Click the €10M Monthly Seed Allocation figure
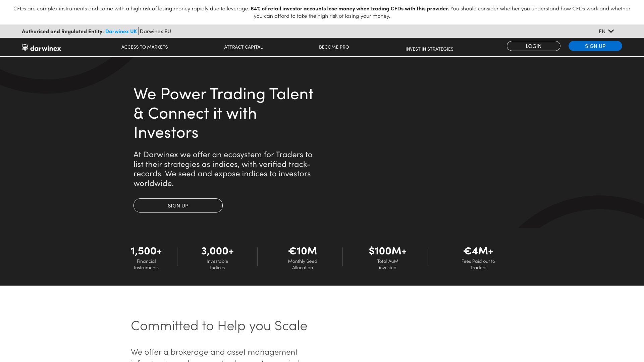 click(303, 251)
